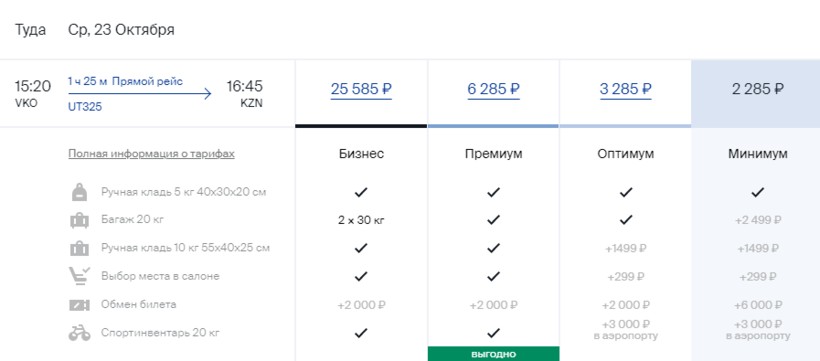The image size is (820, 361).
Task: Pick the Минимум fare 2 285 ₽
Action: [x=757, y=89]
